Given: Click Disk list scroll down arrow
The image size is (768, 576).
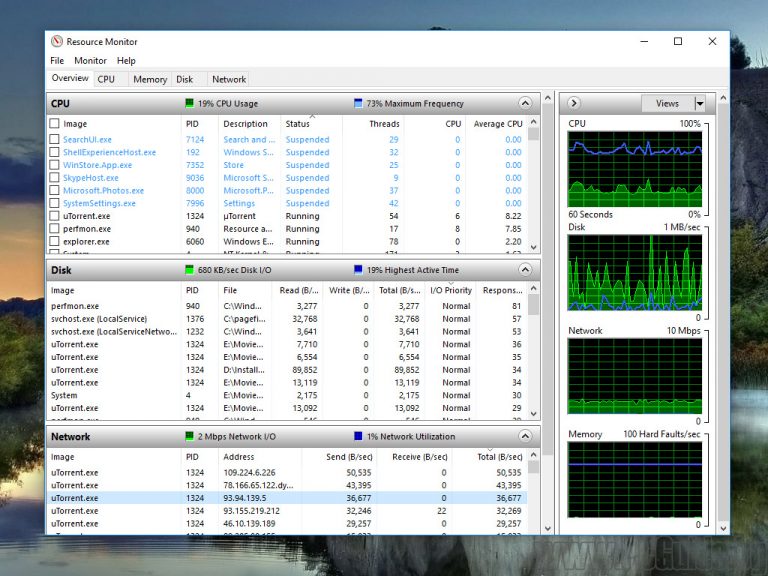Looking at the screenshot, I should pyautogui.click(x=534, y=414).
